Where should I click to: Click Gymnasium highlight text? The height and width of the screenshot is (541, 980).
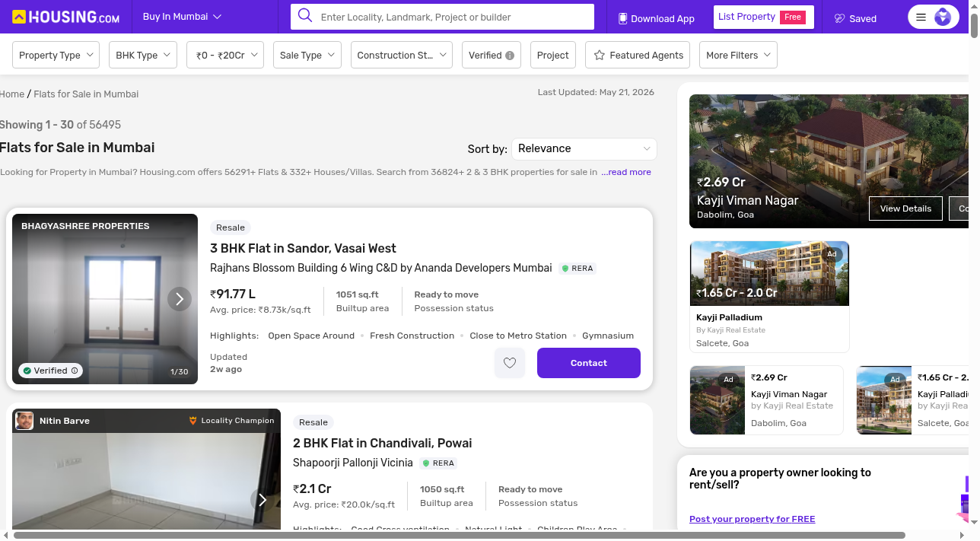pyautogui.click(x=608, y=336)
